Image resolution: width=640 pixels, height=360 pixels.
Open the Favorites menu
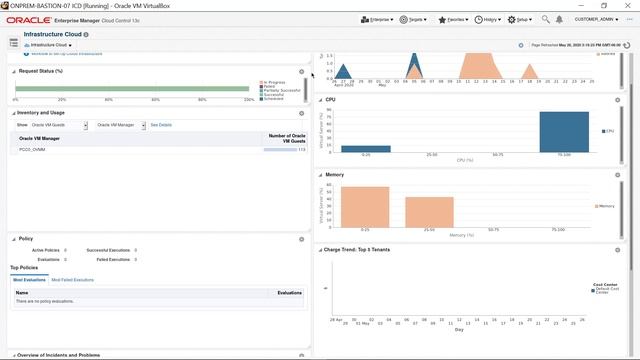(x=453, y=20)
